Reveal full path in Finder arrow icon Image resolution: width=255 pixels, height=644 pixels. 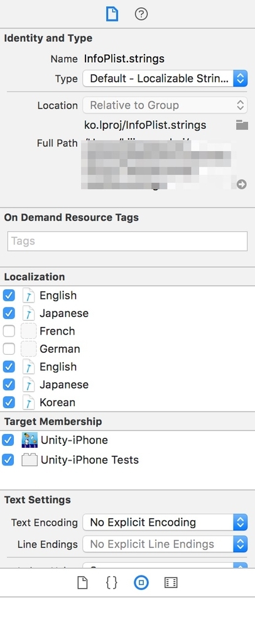(x=242, y=184)
